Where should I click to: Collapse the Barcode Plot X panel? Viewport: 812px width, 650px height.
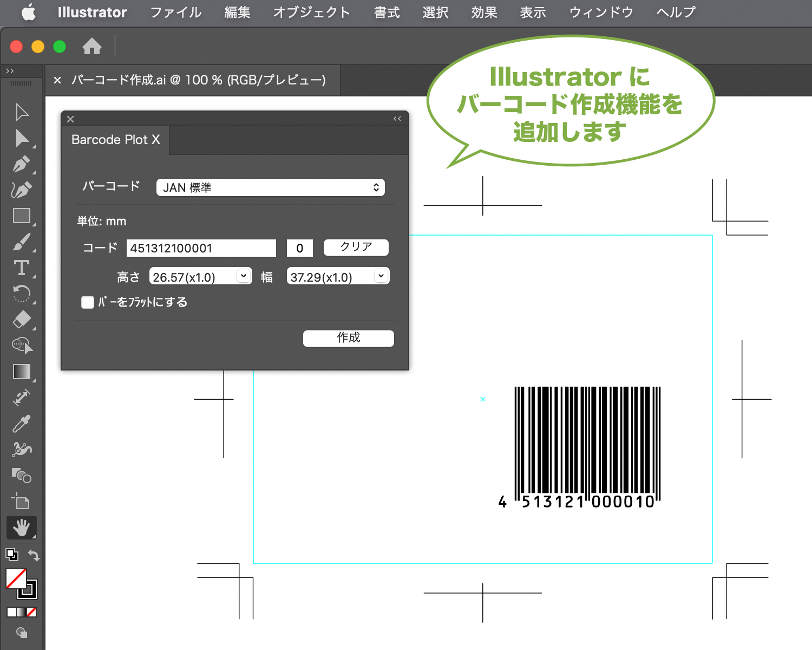click(x=397, y=119)
